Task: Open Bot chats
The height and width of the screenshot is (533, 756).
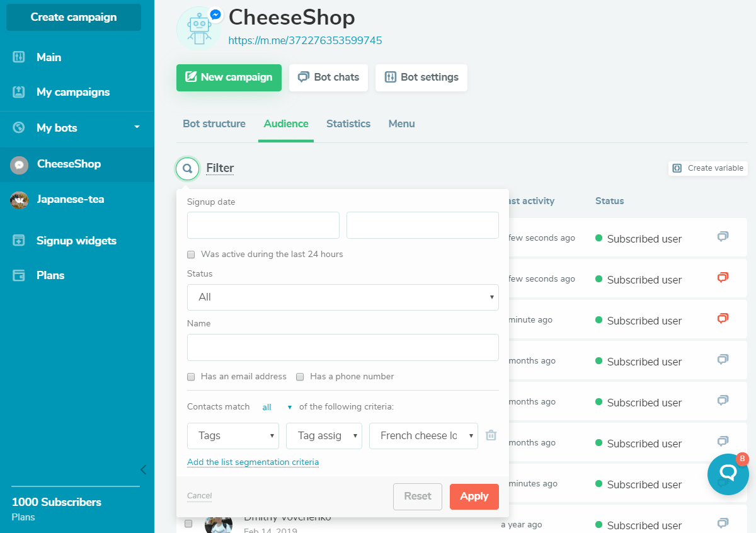Action: [x=328, y=77]
